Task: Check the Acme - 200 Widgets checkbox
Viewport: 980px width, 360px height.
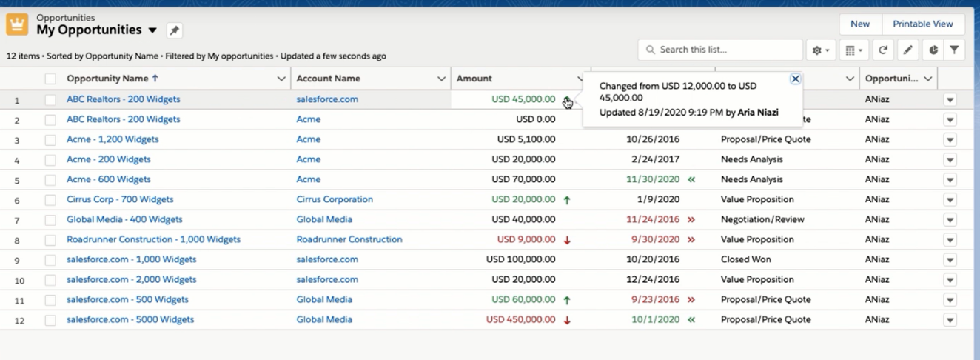Action: tap(50, 160)
